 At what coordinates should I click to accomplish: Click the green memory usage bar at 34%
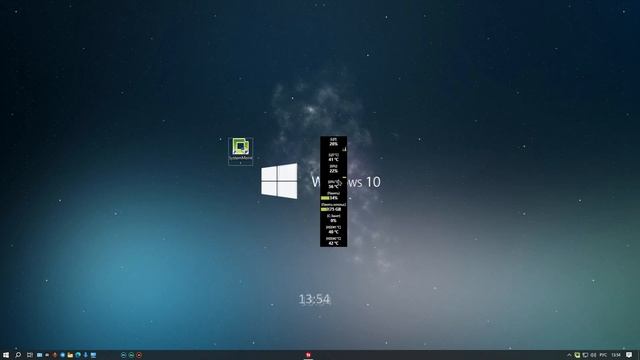[325, 198]
